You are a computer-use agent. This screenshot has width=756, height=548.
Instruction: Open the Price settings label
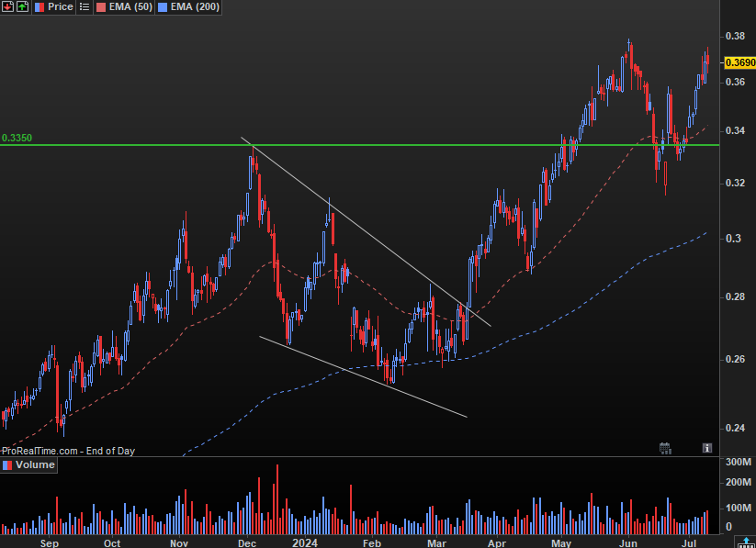point(61,6)
